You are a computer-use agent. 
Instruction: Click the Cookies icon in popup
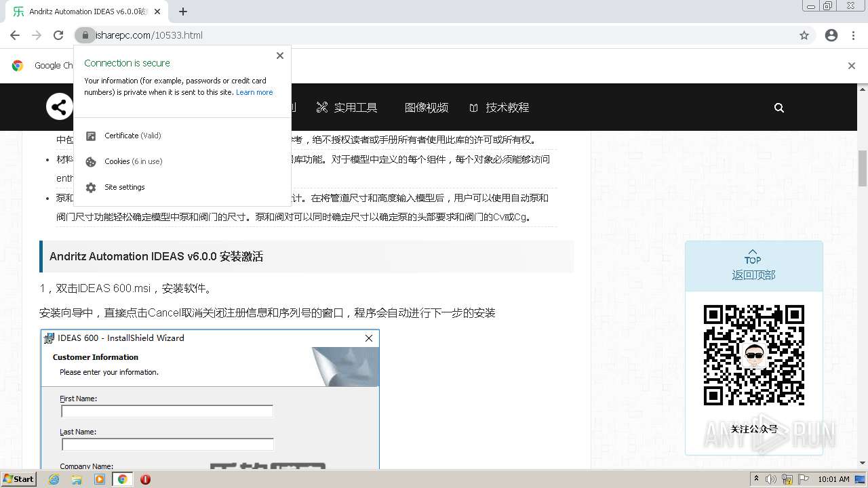click(x=91, y=161)
